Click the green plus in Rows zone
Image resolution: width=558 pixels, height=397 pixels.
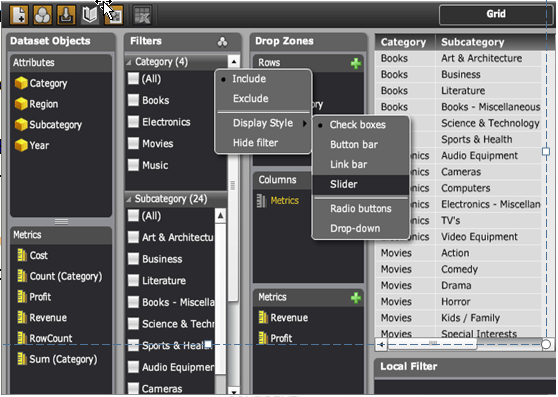point(356,64)
